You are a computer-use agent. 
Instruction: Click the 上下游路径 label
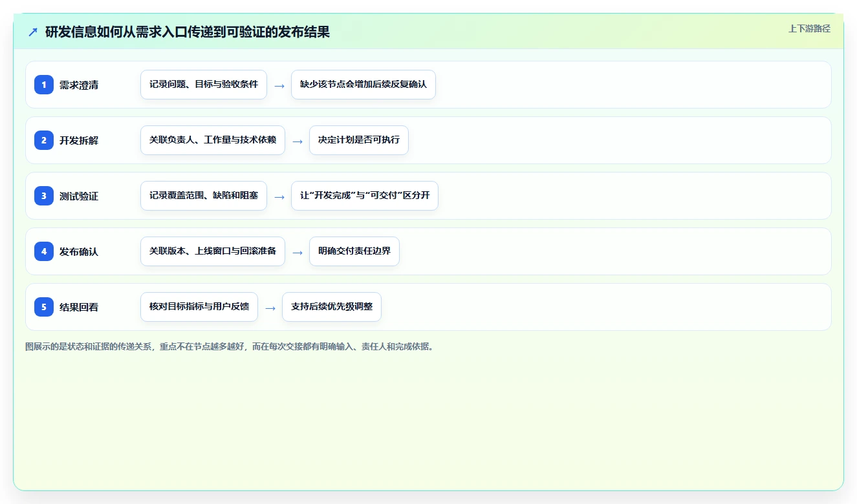coord(809,28)
